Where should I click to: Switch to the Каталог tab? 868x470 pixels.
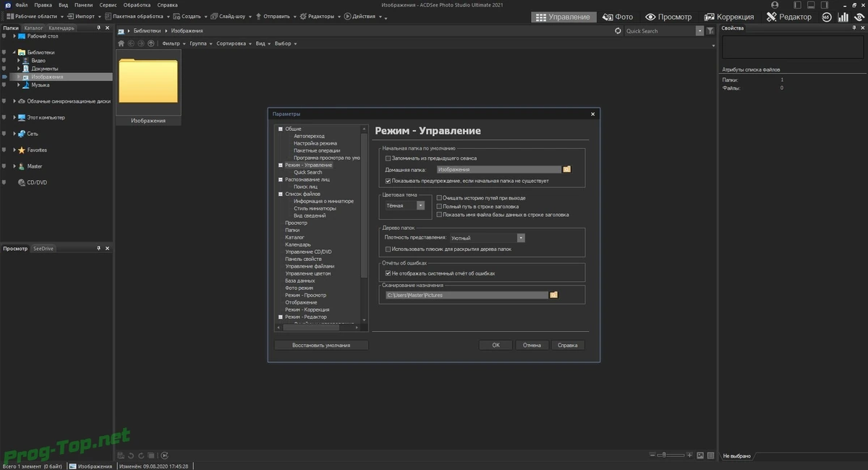(x=33, y=28)
